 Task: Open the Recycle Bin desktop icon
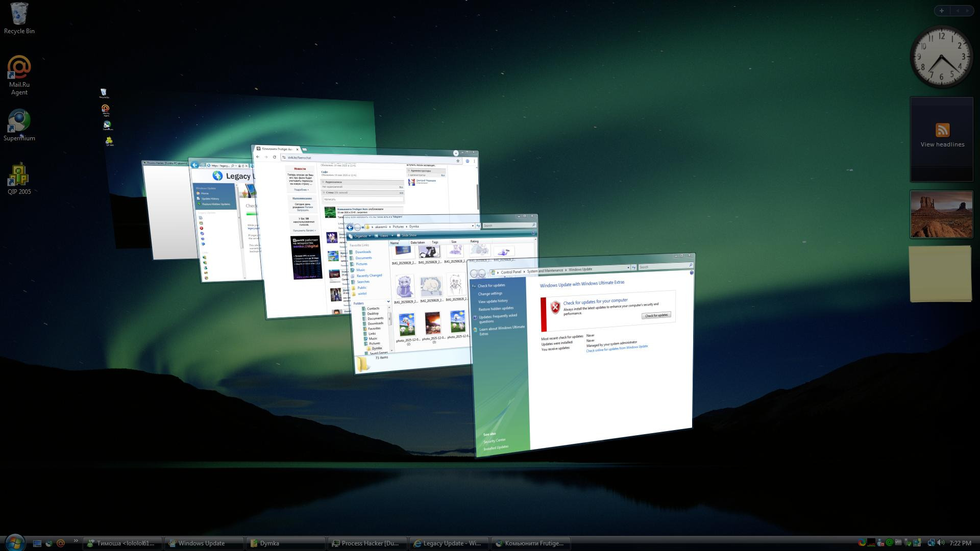pos(19,15)
